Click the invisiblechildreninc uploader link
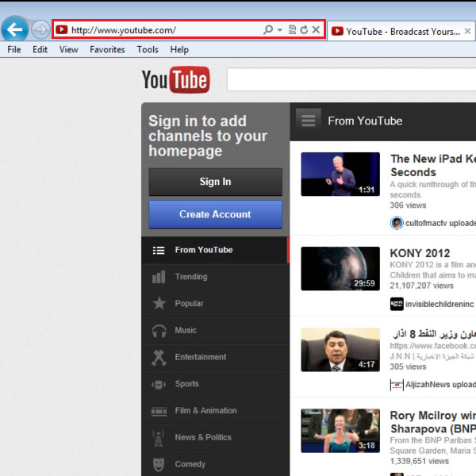This screenshot has height=476, width=476. pyautogui.click(x=440, y=304)
